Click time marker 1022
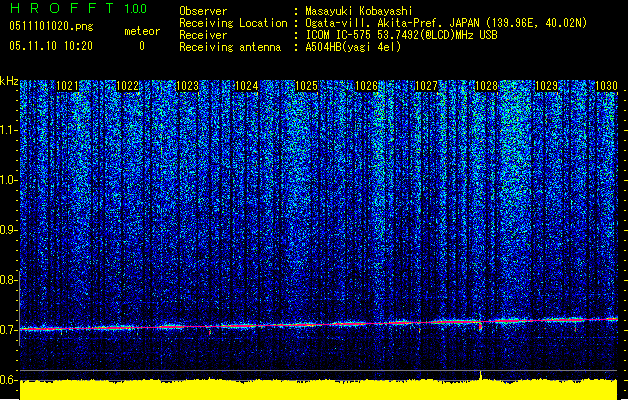Image resolution: width=629 pixels, height=400 pixels. 128,86
